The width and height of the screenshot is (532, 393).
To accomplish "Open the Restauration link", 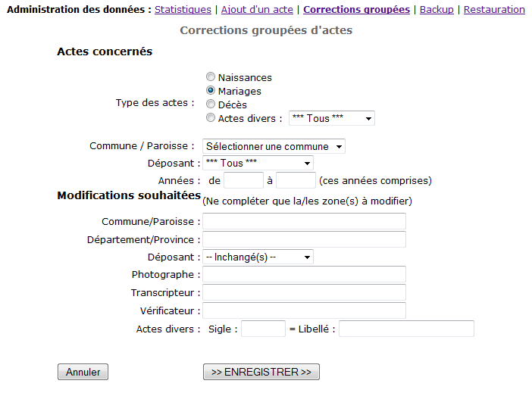I will click(x=494, y=10).
